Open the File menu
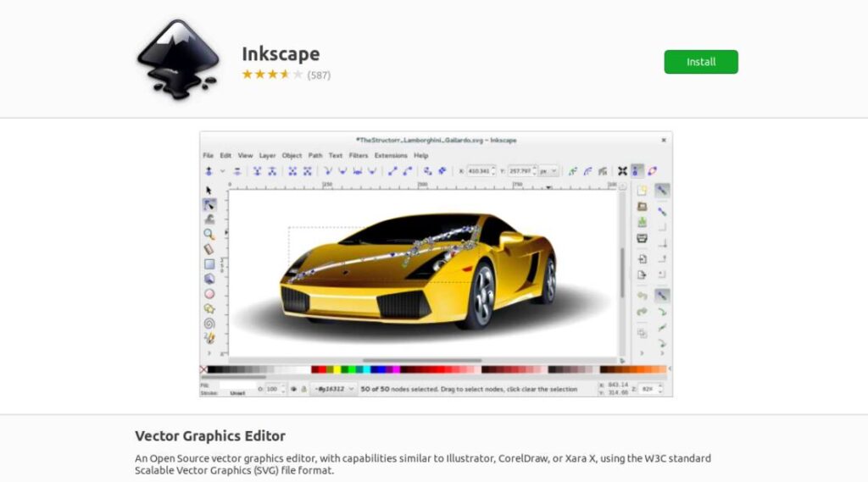 (209, 156)
